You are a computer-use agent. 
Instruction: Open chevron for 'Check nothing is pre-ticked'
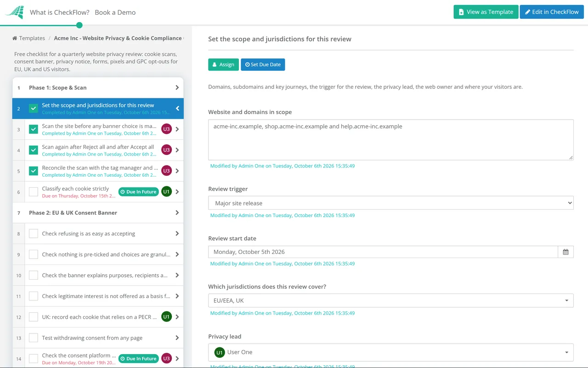(x=177, y=254)
